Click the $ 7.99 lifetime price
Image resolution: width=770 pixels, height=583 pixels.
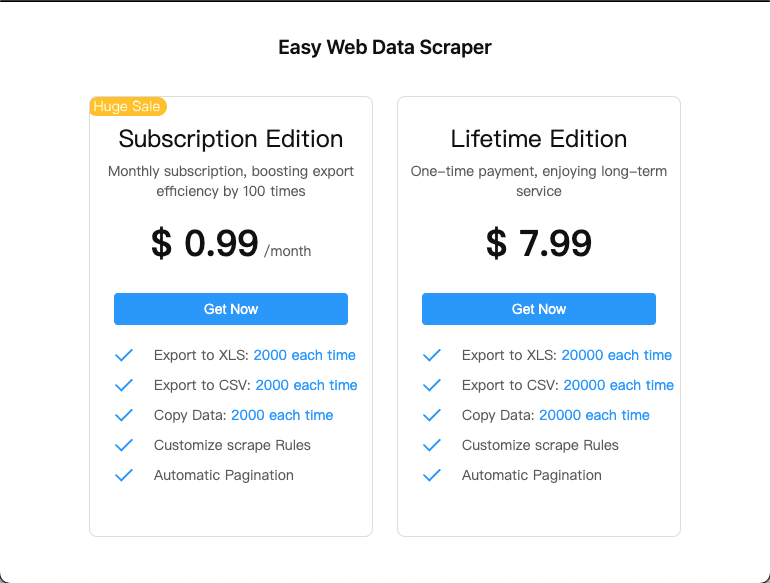click(x=539, y=243)
